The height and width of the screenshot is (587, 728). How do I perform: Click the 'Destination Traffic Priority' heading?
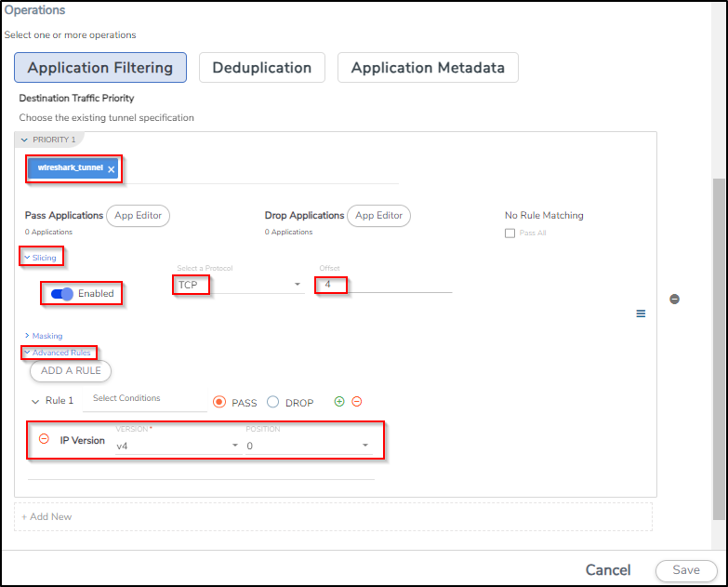point(76,98)
